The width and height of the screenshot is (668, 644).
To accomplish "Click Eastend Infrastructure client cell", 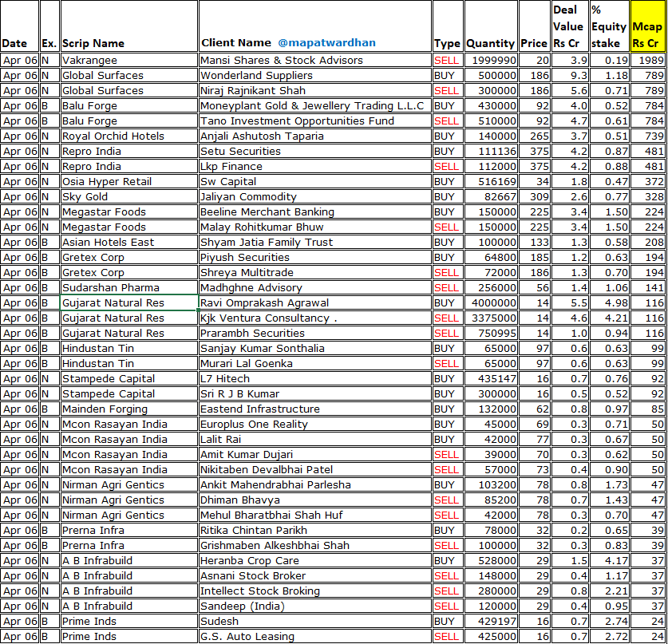I will 314,409.
